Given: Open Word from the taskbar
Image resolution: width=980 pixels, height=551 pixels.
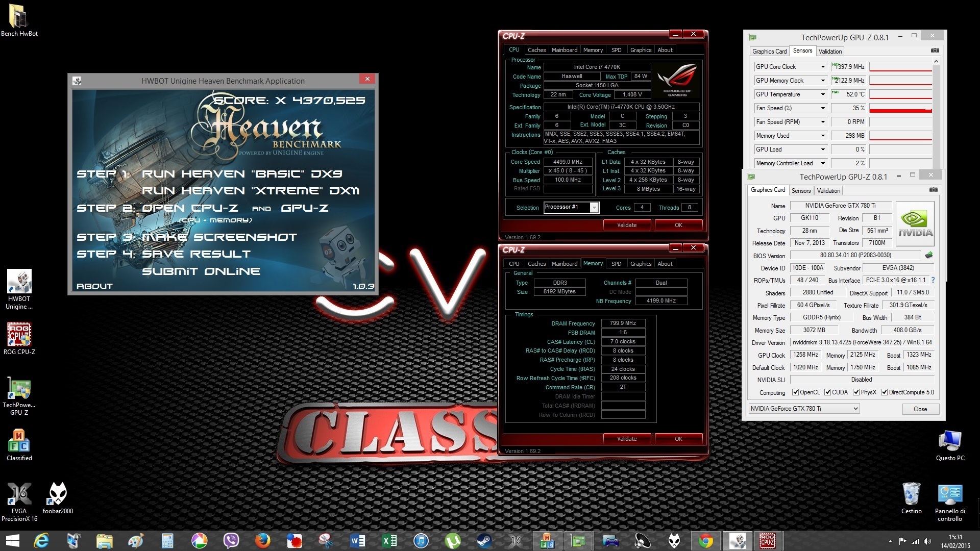Looking at the screenshot, I should (x=358, y=541).
